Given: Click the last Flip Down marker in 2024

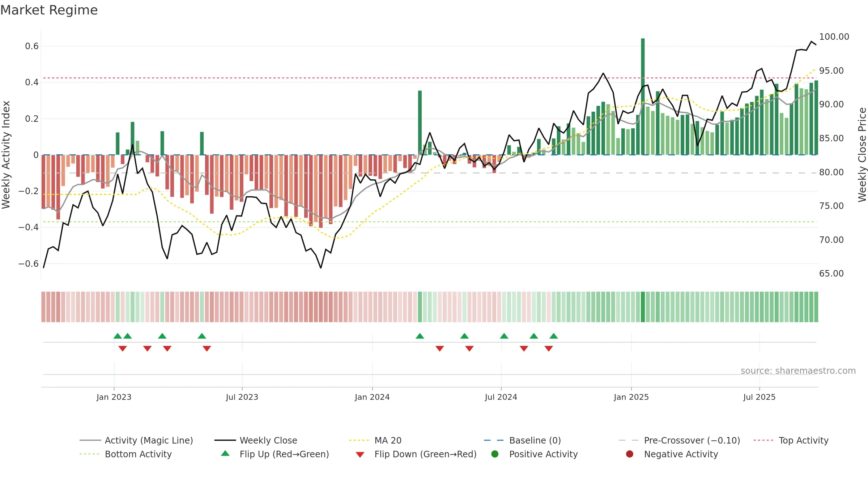Looking at the screenshot, I should [x=549, y=348].
